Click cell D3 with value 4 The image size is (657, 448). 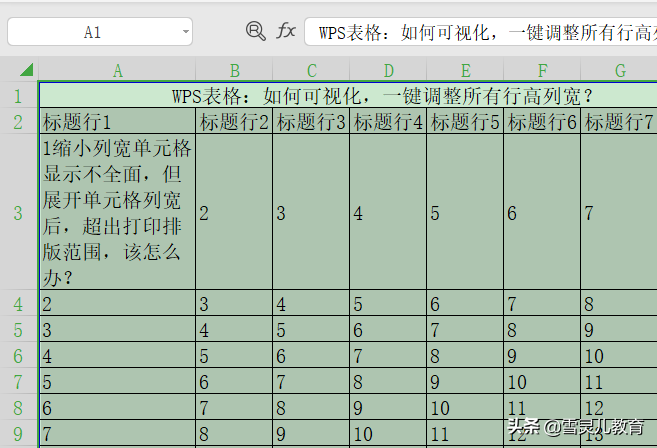388,212
